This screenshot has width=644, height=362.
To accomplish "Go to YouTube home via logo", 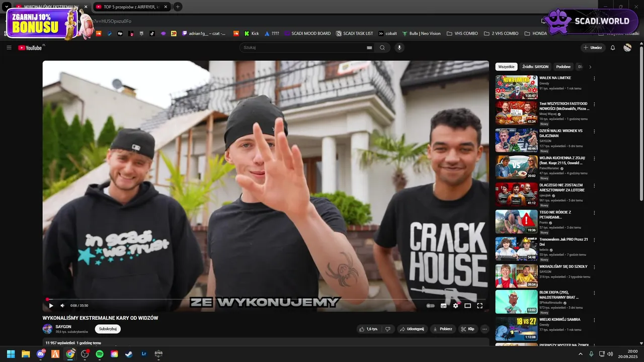I will tap(30, 48).
